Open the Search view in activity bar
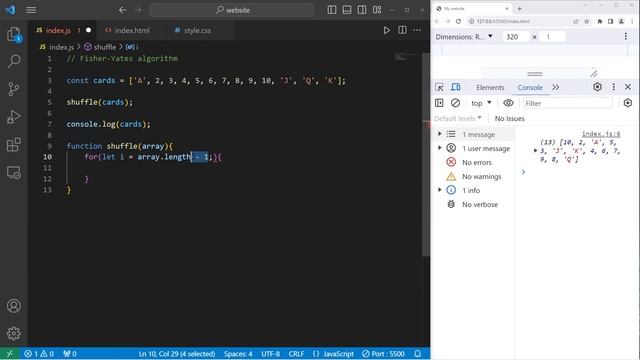The image size is (640, 360). (13, 62)
